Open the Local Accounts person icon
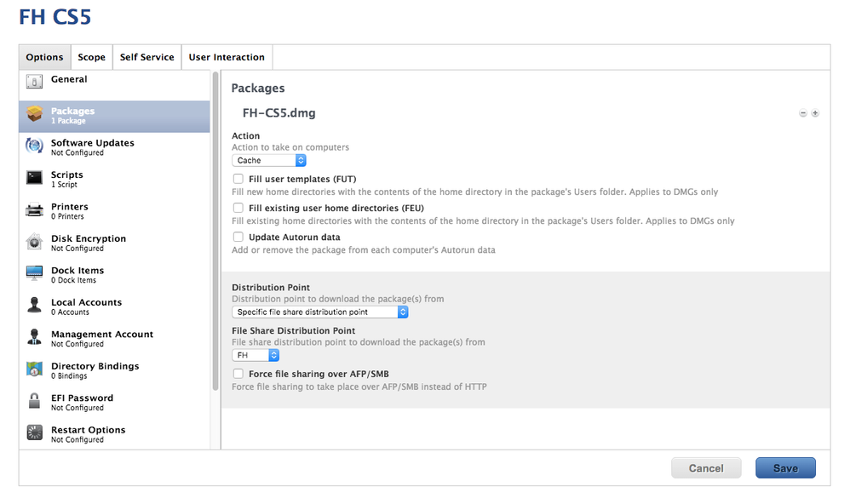This screenshot has width=850, height=504. 34,305
